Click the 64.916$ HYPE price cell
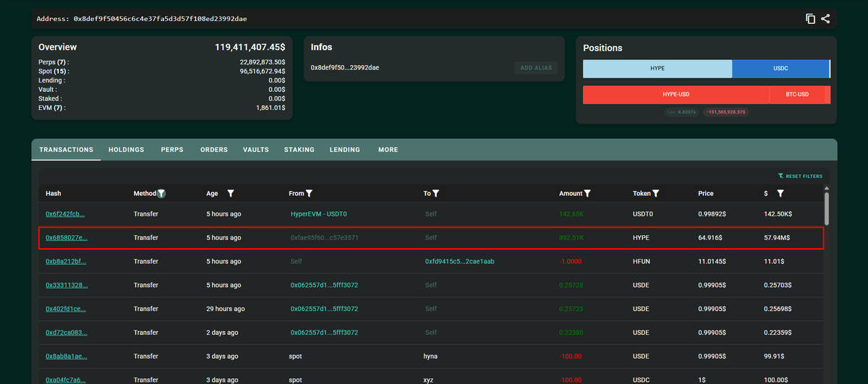This screenshot has height=384, width=868. [710, 238]
